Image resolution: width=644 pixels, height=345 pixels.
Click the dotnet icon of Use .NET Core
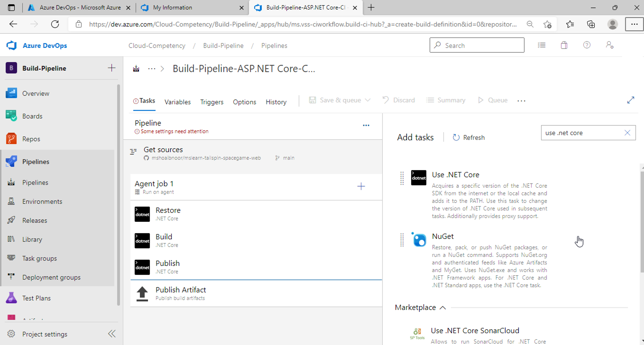point(419,178)
